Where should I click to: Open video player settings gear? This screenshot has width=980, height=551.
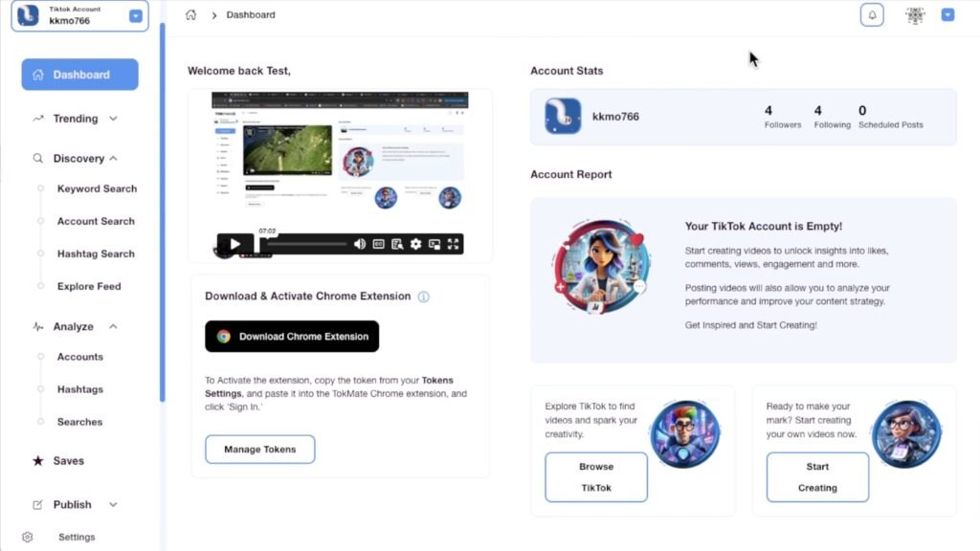click(x=415, y=244)
